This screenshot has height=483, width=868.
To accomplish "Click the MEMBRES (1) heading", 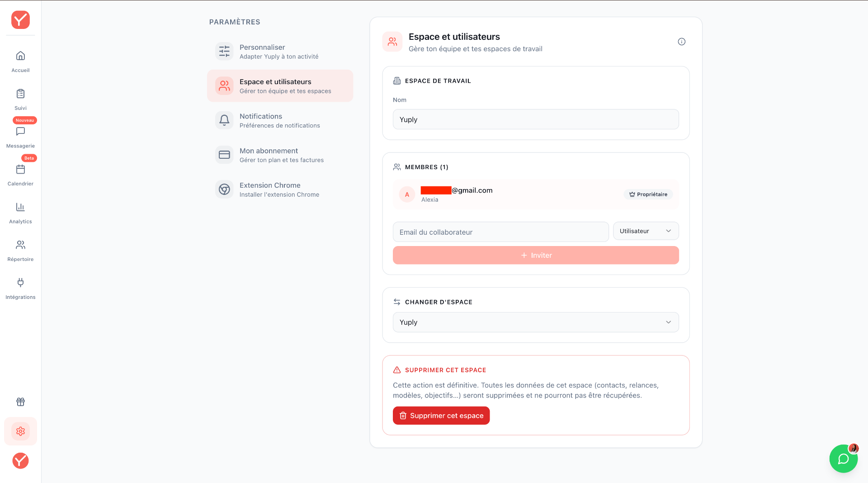I will point(427,167).
